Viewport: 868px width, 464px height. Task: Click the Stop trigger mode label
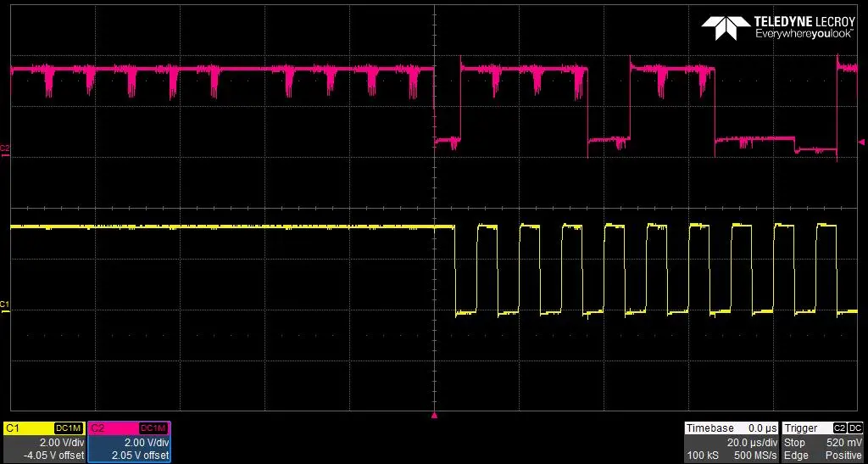[794, 443]
